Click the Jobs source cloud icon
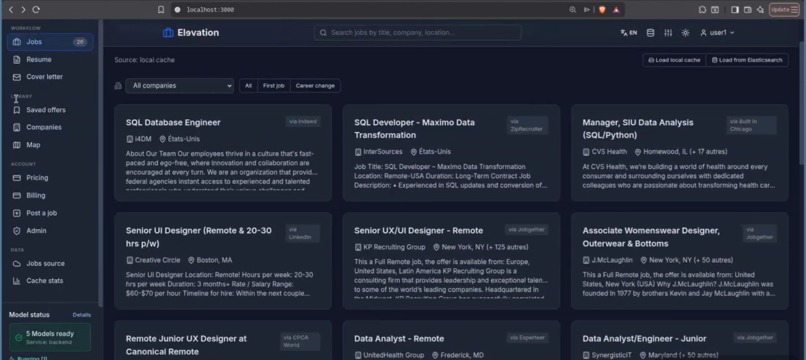The height and width of the screenshot is (360, 806). pyautogui.click(x=16, y=264)
